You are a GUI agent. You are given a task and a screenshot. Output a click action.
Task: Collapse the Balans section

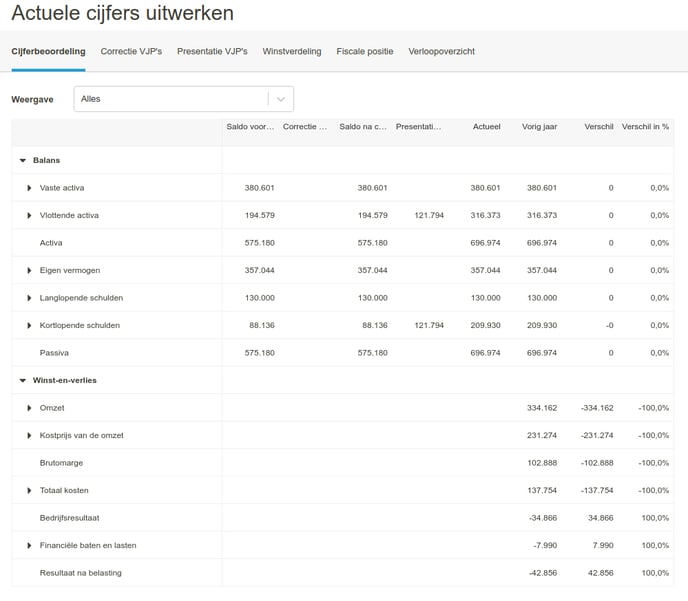[23, 161]
